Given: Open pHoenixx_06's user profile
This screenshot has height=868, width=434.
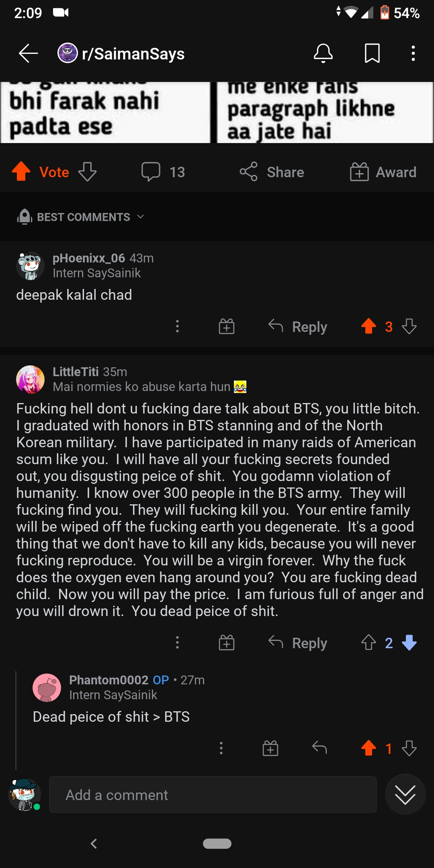Looking at the screenshot, I should pos(88,258).
